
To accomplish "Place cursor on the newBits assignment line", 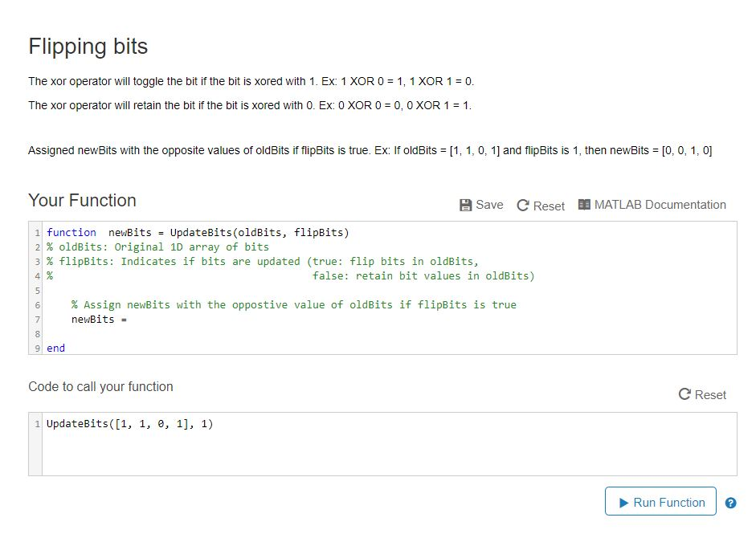I will coord(99,319).
